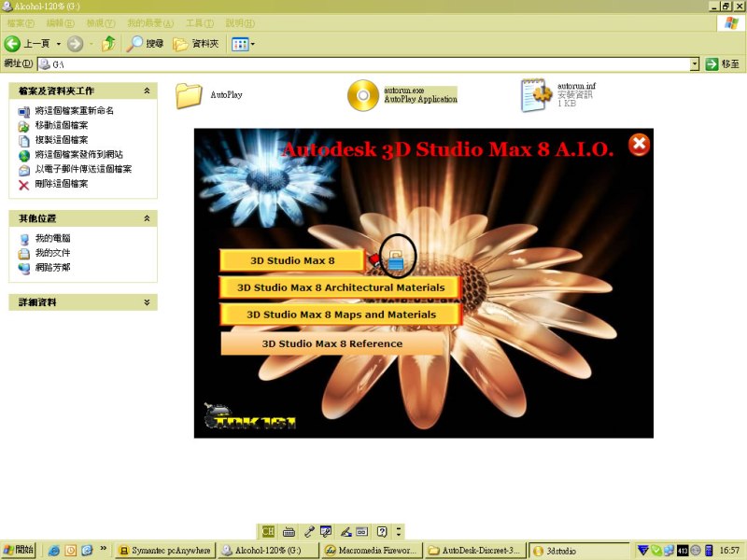747x560 pixels.
Task: Click the red X delete file icon
Action: [x=24, y=185]
